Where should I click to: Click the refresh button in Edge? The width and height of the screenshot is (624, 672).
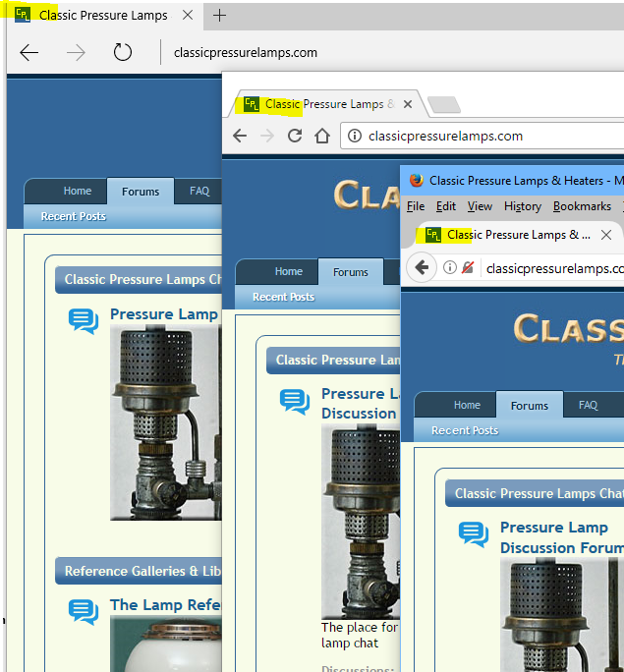tap(122, 53)
